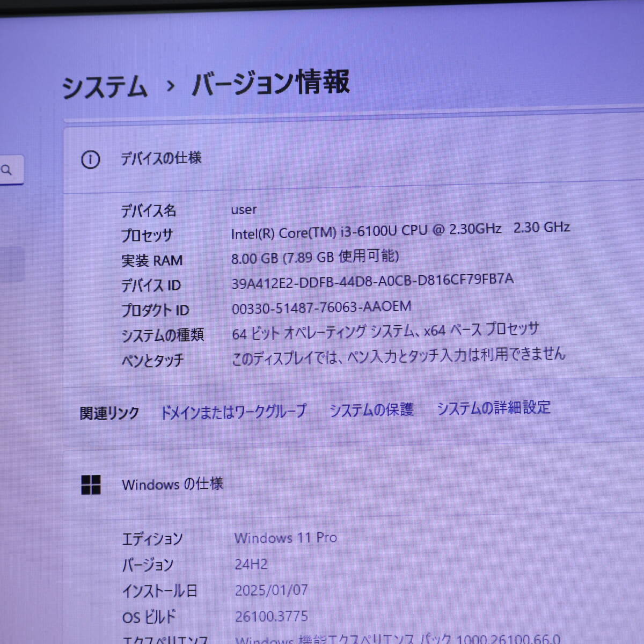Select the プロダクト ID label

point(155,310)
